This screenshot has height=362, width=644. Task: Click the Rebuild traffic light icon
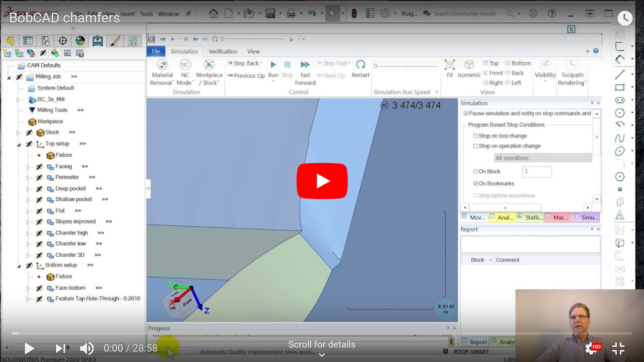coord(354,13)
